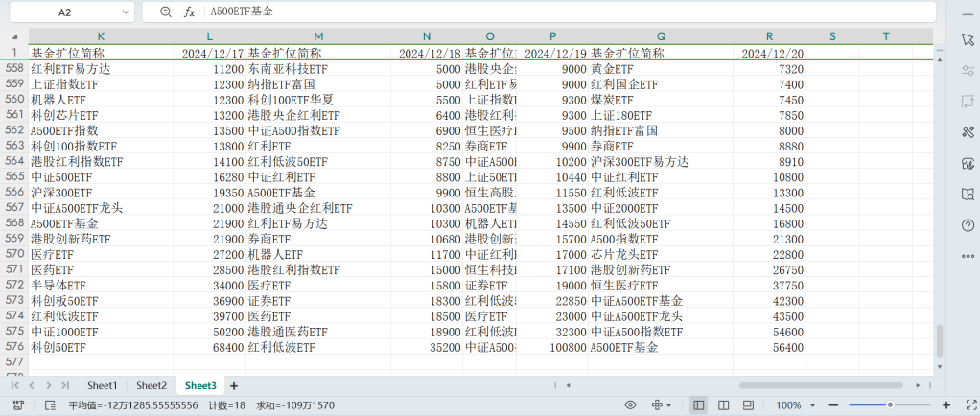Add a new sheet with plus button

233,385
